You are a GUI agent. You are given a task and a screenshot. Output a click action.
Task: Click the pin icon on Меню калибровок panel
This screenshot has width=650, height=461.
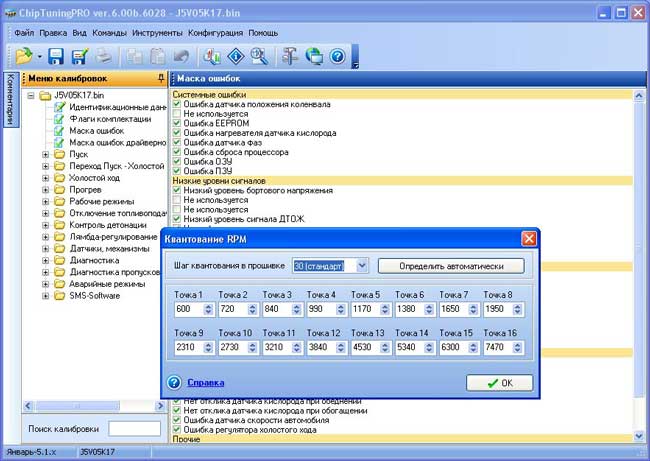161,78
